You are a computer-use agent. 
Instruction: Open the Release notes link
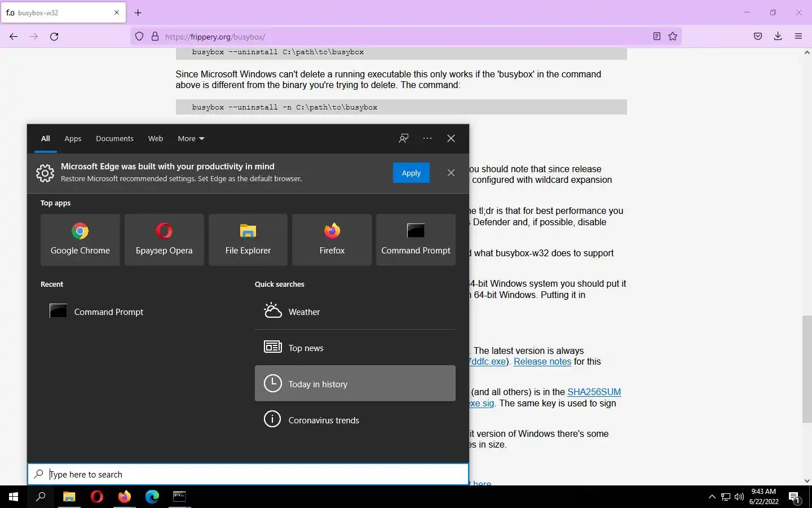click(x=542, y=361)
